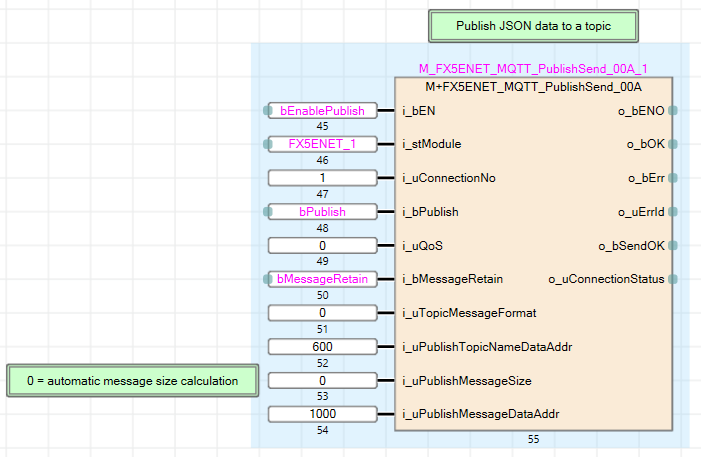The height and width of the screenshot is (457, 701).
Task: Click the o_bOK output label
Action: pyautogui.click(x=646, y=144)
